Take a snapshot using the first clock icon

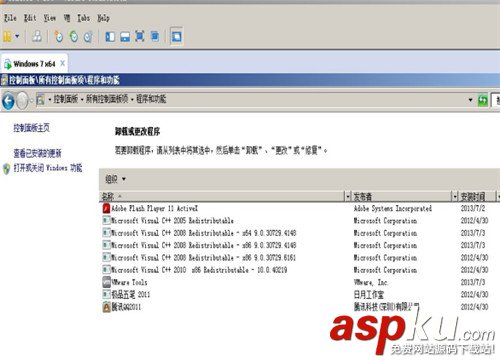coord(59,36)
